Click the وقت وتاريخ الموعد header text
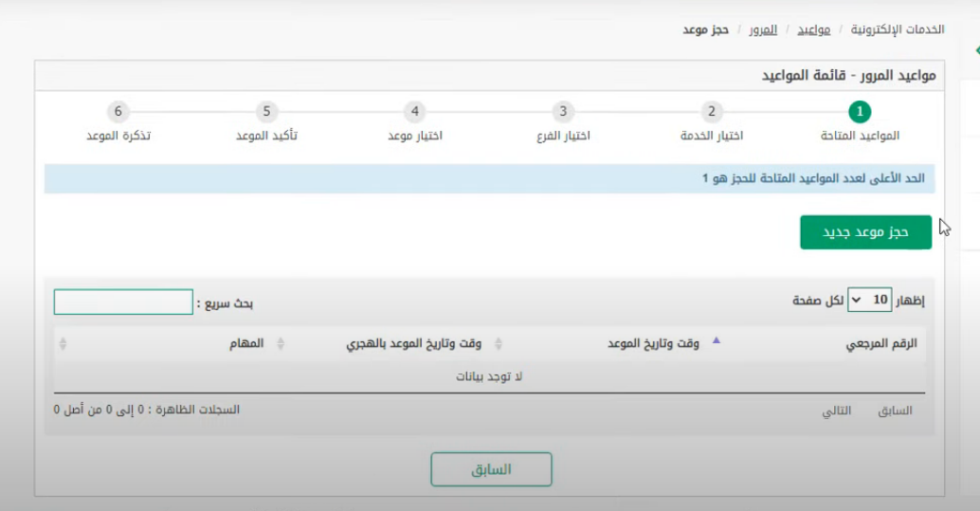This screenshot has height=511, width=980. (x=653, y=343)
